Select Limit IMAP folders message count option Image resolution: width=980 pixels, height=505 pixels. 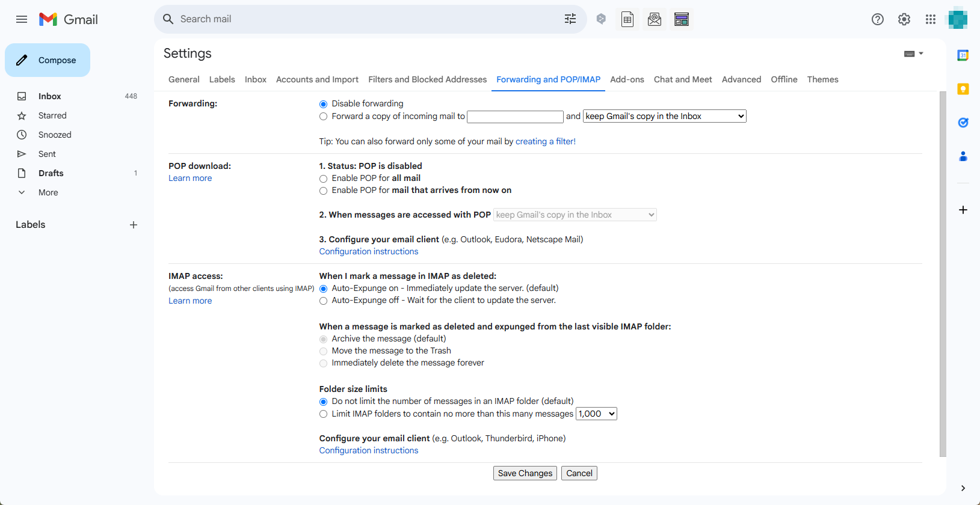[x=323, y=414]
